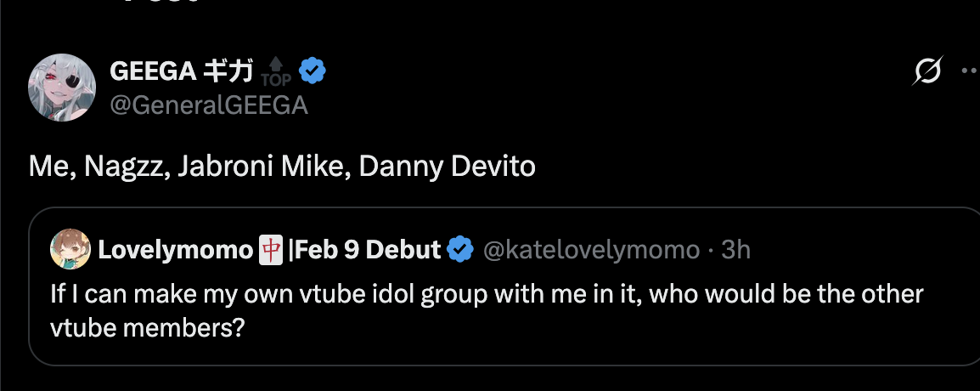
Task: Click Lovelymomo's blue verified badge
Action: click(460, 250)
